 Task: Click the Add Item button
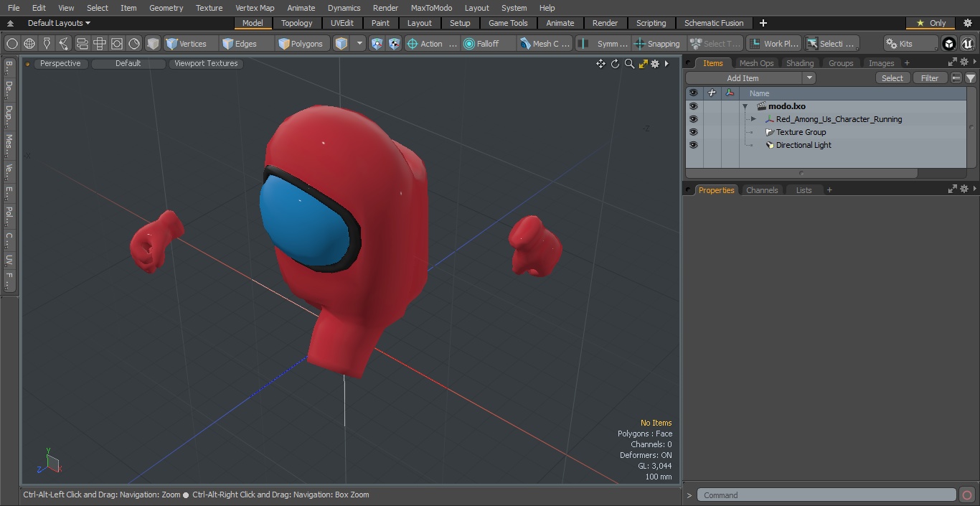pyautogui.click(x=743, y=78)
